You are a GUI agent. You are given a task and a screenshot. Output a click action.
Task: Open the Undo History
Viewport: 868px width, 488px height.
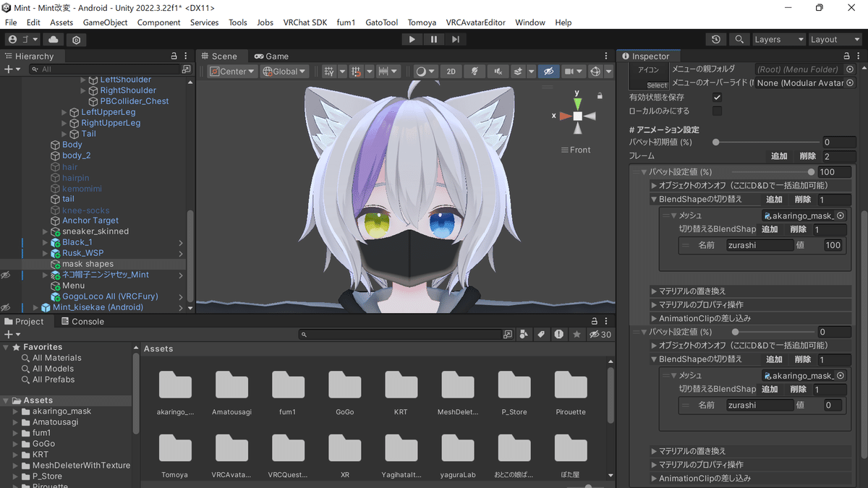[716, 40]
